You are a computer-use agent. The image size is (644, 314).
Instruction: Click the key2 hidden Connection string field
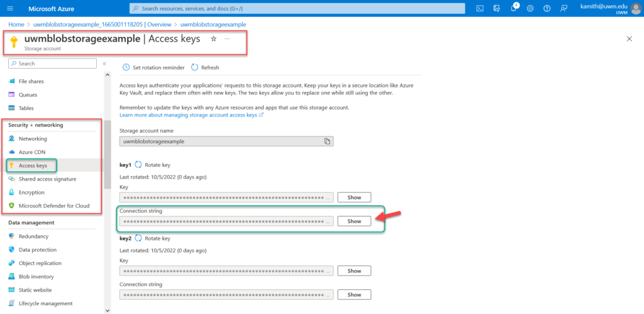click(x=226, y=294)
